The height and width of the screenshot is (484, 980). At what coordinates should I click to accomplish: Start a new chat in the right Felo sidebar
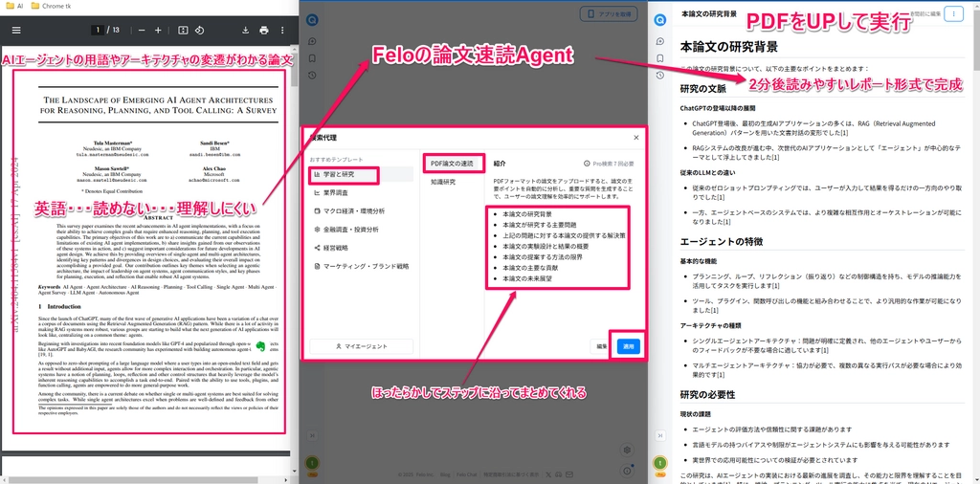coord(660,41)
